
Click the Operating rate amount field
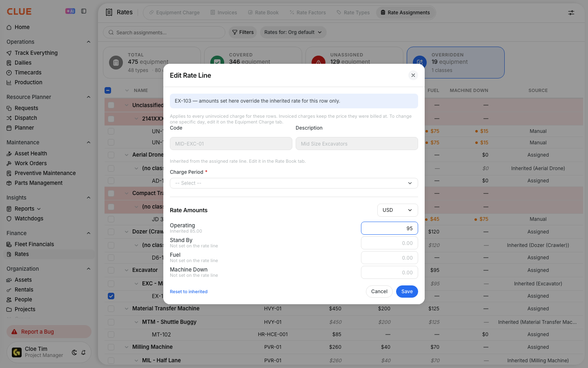(390, 228)
